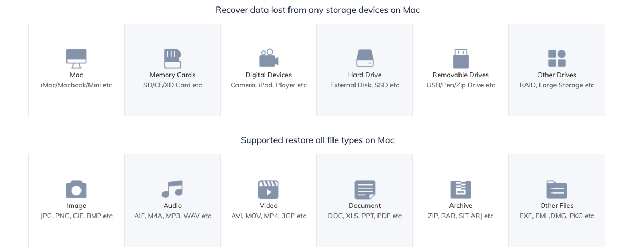Select the Audio music note icon
The image size is (644, 252).
pos(172,189)
